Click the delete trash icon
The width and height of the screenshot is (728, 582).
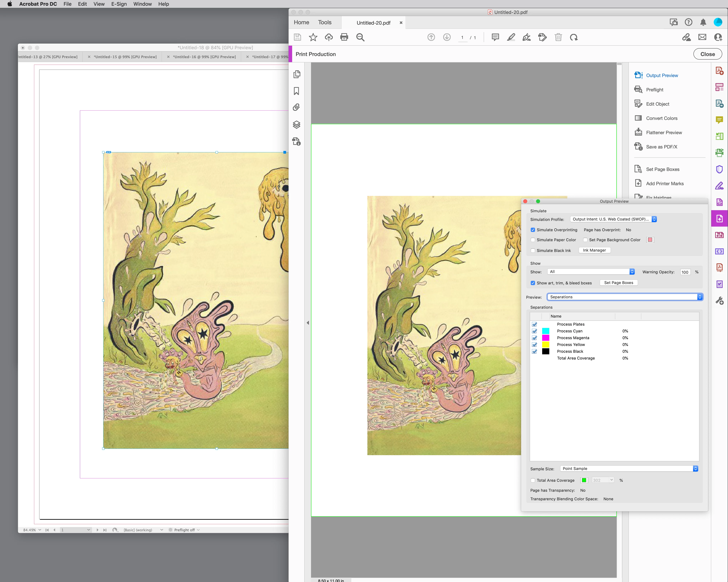[558, 37]
